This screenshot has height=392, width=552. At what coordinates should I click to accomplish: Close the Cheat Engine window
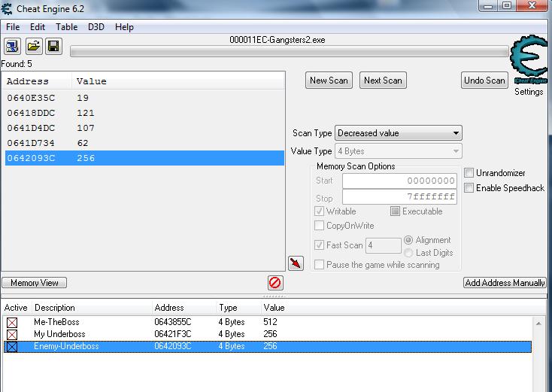click(532, 5)
